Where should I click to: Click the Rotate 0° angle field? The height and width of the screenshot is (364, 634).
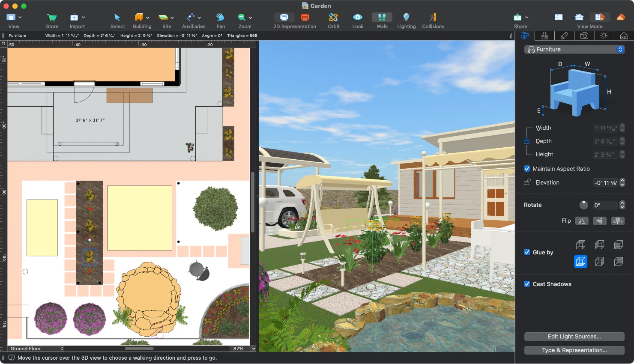coord(605,205)
